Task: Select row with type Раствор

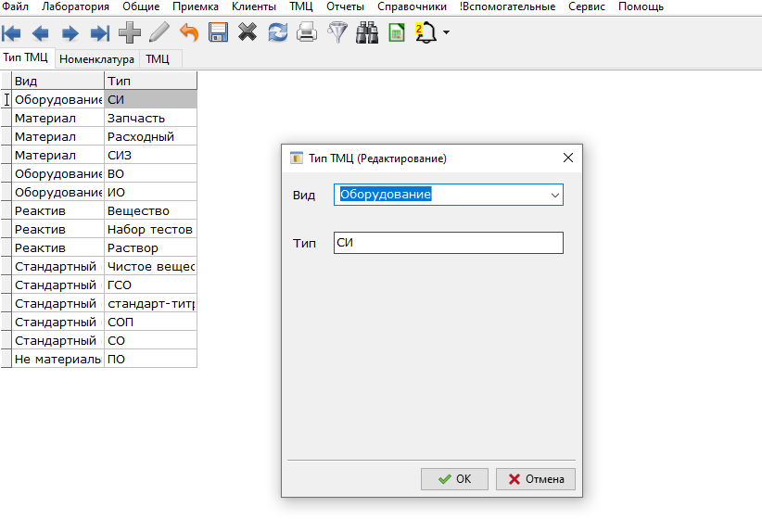Action: click(x=98, y=247)
